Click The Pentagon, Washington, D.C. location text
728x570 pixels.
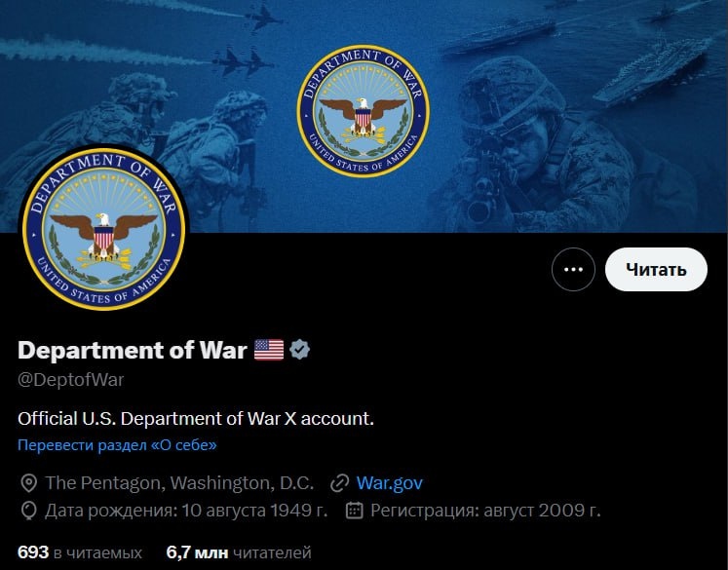(x=179, y=482)
